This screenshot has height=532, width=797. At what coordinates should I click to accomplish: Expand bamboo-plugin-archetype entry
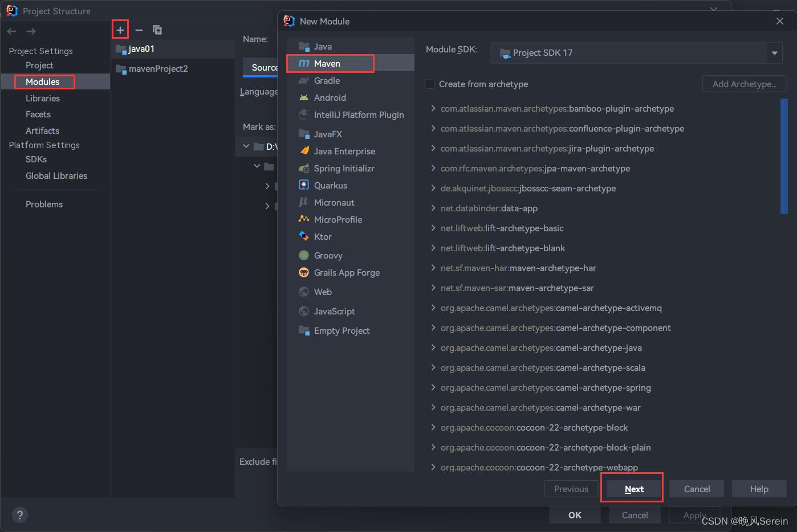coord(433,109)
